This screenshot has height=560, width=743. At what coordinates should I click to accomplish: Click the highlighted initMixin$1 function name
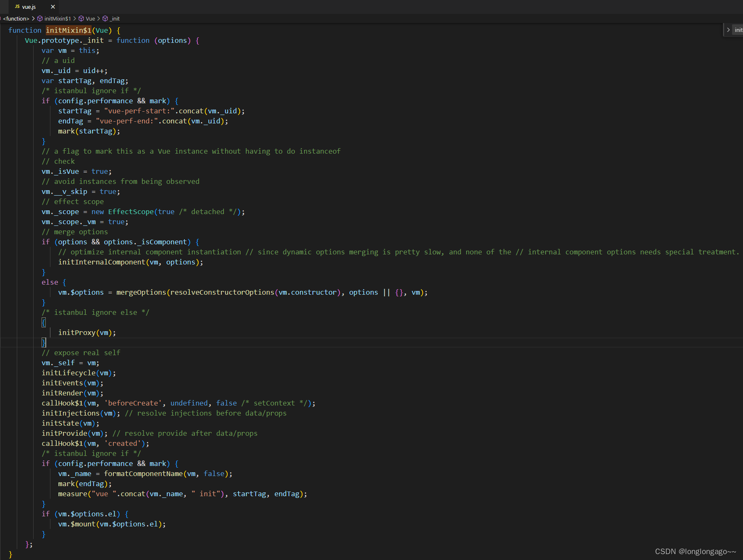pos(68,30)
